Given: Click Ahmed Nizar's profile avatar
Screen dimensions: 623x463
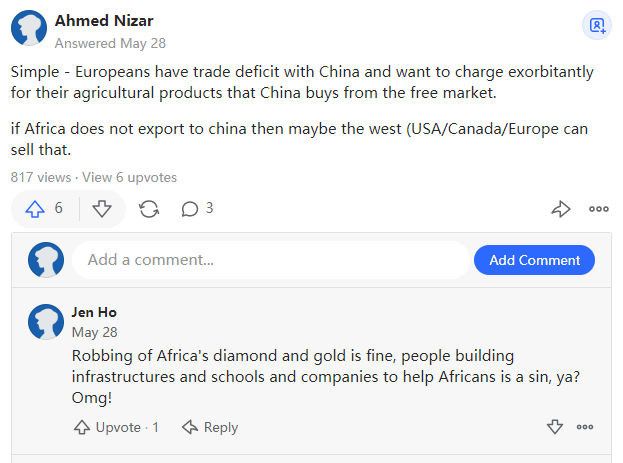Looking at the screenshot, I should 28,29.
